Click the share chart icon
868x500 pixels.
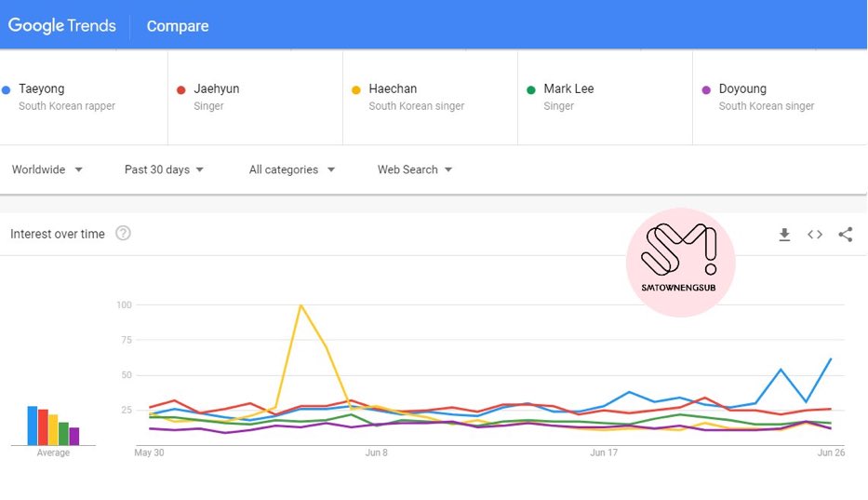tap(846, 235)
